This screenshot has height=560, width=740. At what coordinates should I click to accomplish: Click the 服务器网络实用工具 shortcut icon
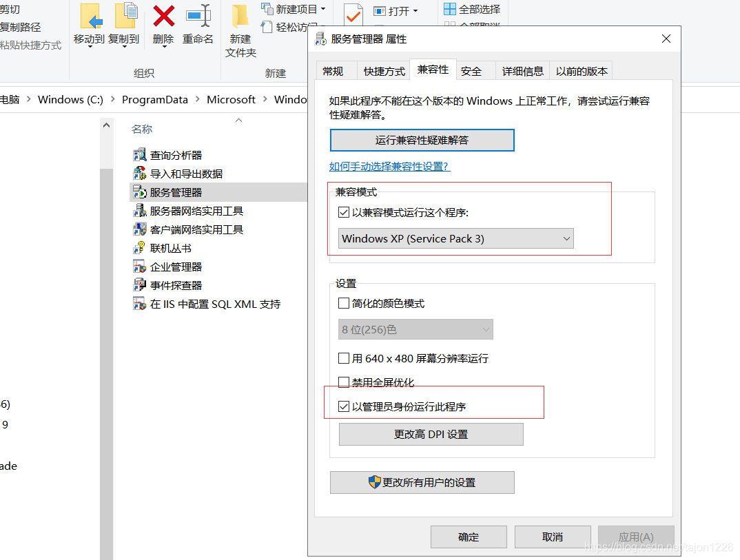(x=140, y=211)
